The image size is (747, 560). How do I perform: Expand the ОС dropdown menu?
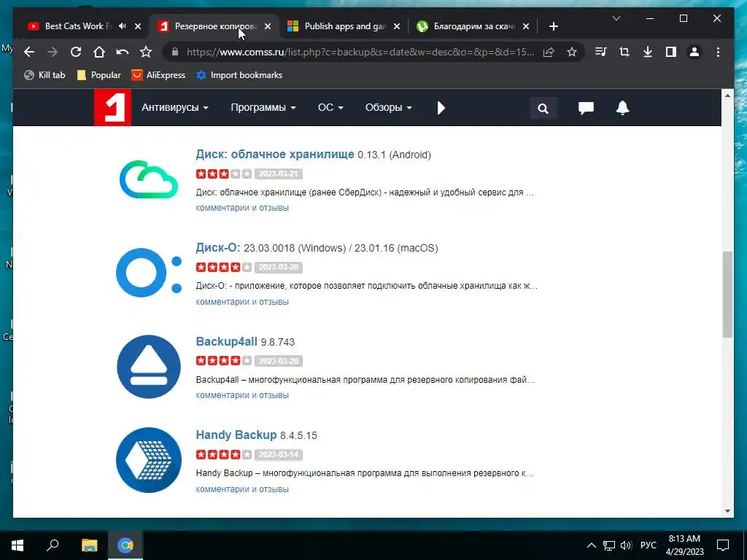[x=330, y=108]
